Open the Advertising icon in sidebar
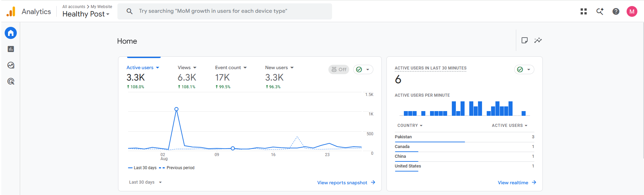644x195 pixels. [x=11, y=81]
